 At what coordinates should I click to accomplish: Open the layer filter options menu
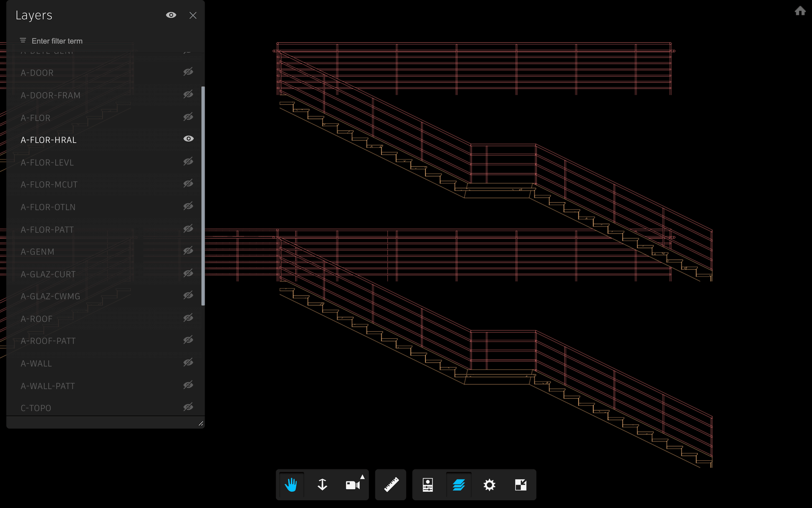[22, 40]
